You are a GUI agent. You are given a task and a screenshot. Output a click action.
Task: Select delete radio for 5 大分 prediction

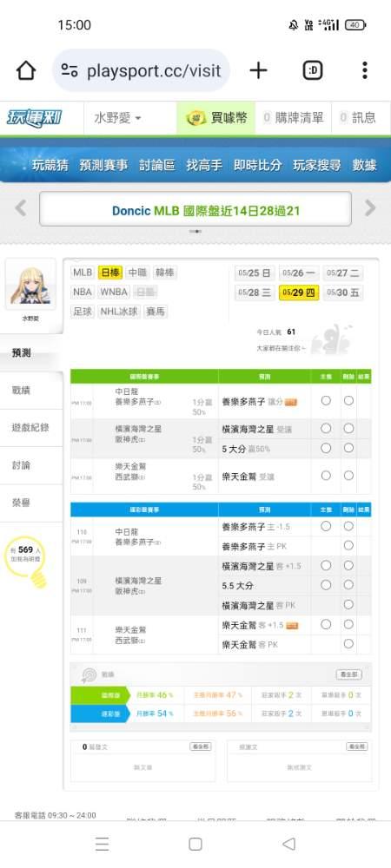[x=348, y=448]
